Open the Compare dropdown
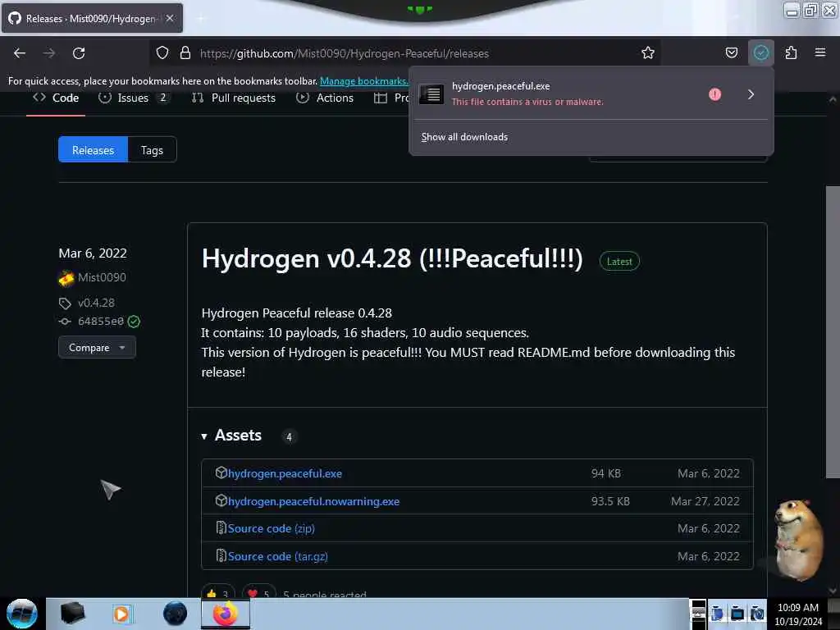This screenshot has width=840, height=630. point(97,348)
